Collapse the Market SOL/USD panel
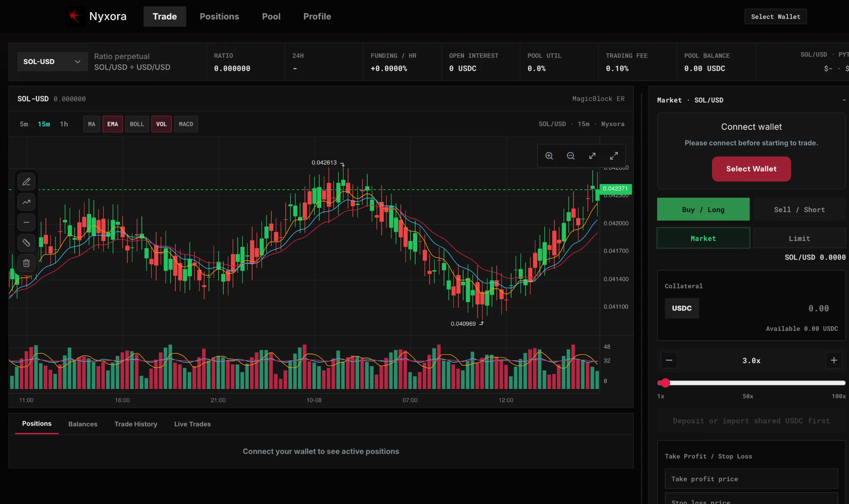 (x=844, y=100)
